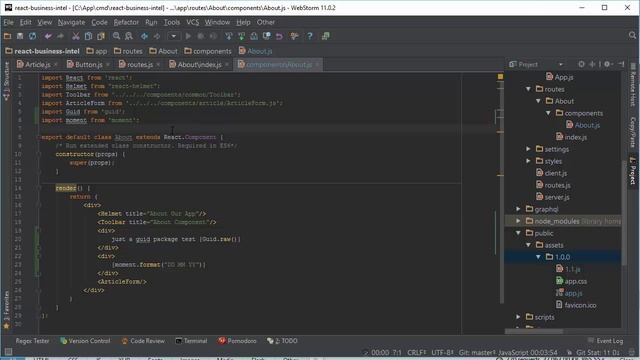Click the CRLF line separator widget
Screen dimensions: 640x360
pos(417,352)
